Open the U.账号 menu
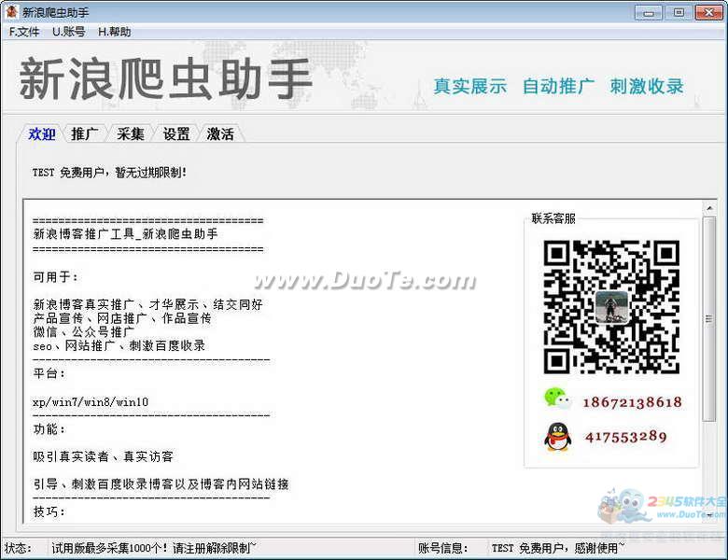728x560 pixels. pos(69,32)
